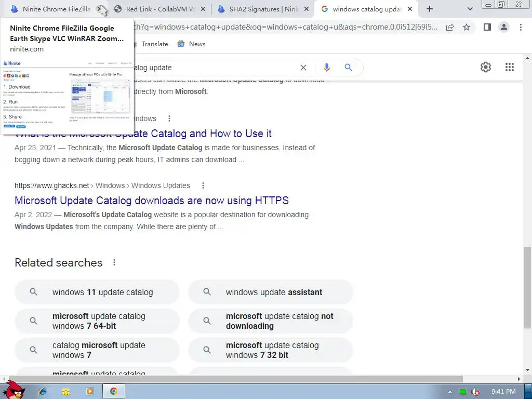
Task: Show hidden system tray icons
Action: tap(450, 392)
